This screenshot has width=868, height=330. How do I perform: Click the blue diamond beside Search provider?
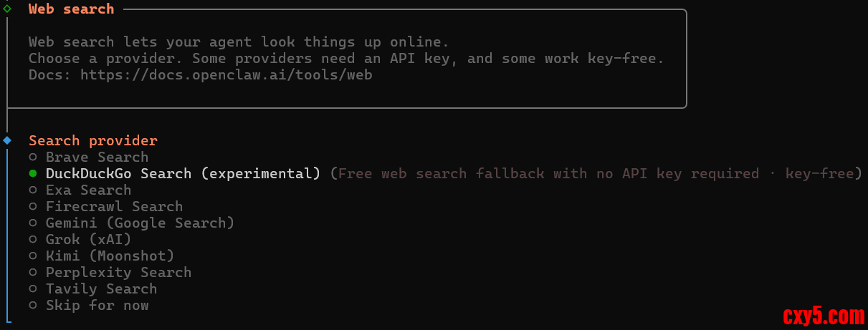click(7, 140)
